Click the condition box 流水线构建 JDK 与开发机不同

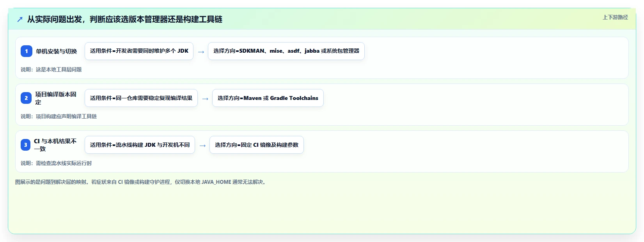pyautogui.click(x=140, y=145)
